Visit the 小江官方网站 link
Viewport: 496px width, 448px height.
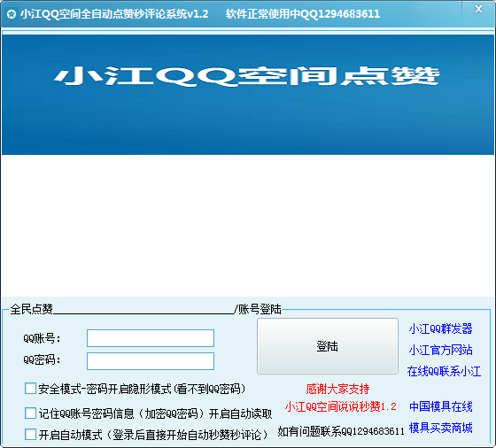[440, 350]
